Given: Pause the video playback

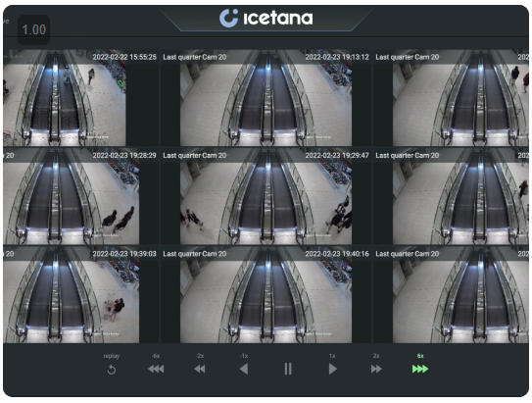Looking at the screenshot, I should [288, 369].
